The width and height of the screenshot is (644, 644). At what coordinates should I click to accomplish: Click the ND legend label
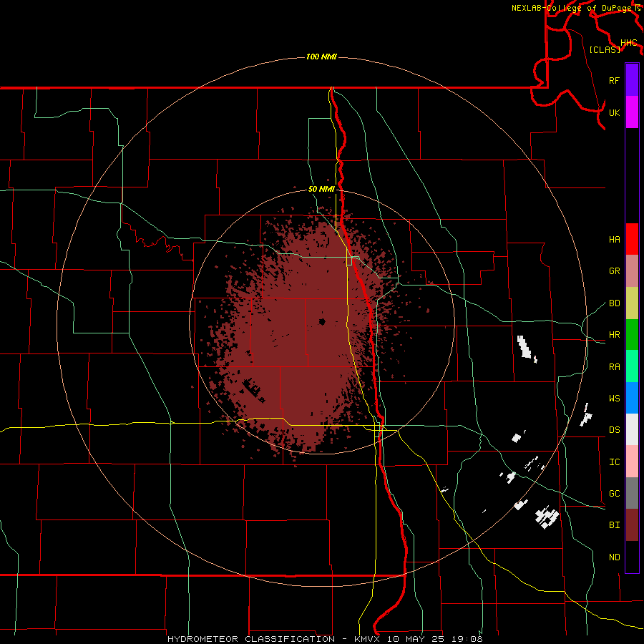[614, 557]
